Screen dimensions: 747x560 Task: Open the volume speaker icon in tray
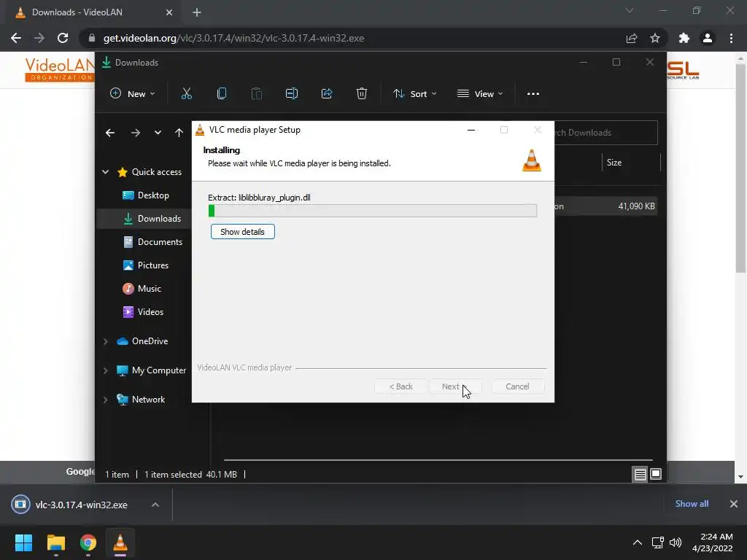[x=676, y=542]
